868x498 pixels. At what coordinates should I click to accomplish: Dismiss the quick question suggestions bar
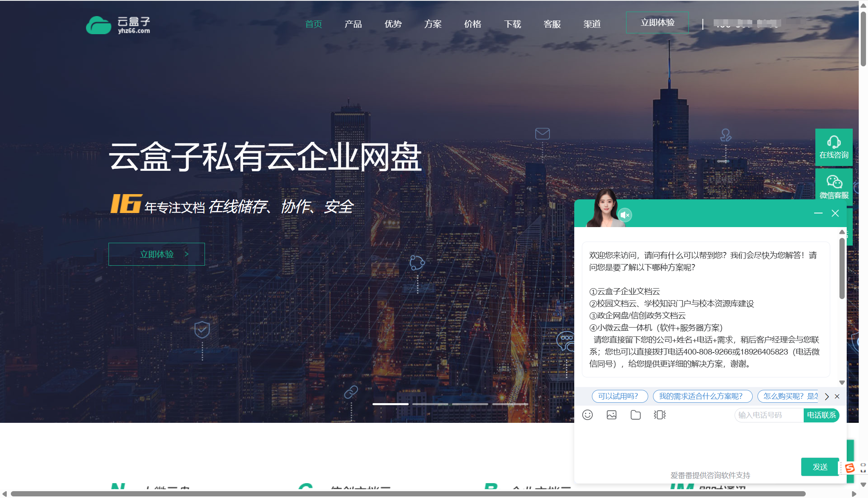click(837, 396)
